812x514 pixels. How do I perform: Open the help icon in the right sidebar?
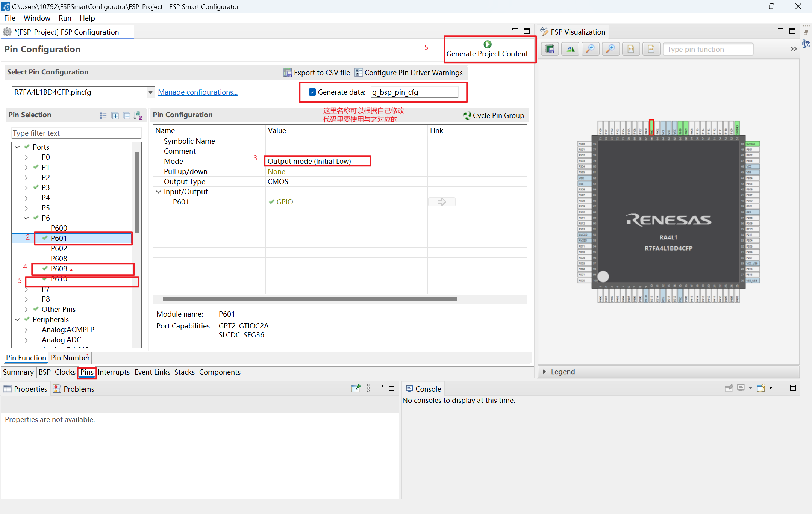(806, 44)
